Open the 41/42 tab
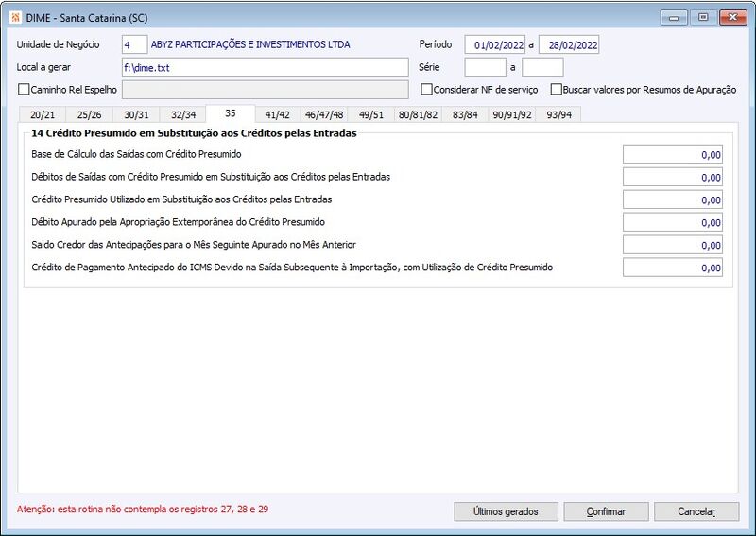Viewport: 756px width, 536px height. click(x=277, y=114)
